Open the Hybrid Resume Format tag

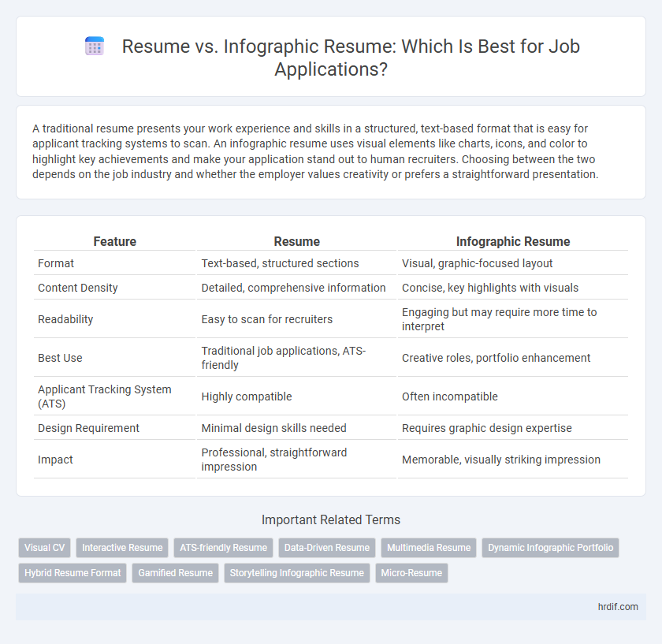tap(73, 573)
